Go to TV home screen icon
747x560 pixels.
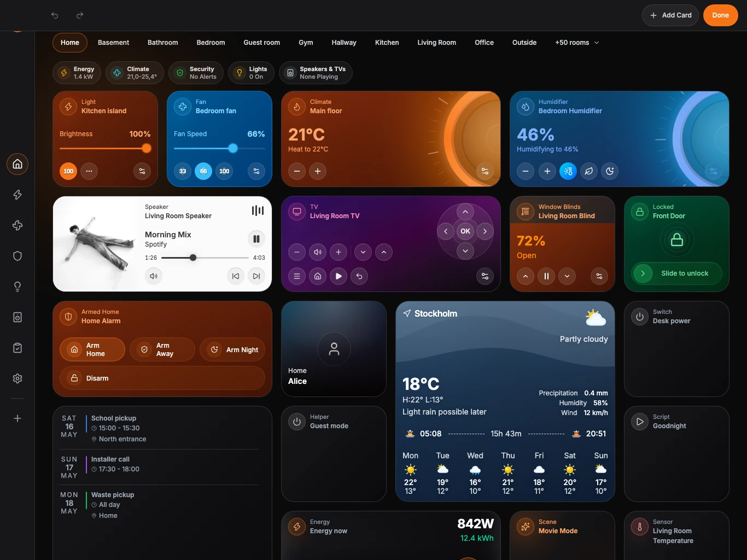click(x=318, y=276)
